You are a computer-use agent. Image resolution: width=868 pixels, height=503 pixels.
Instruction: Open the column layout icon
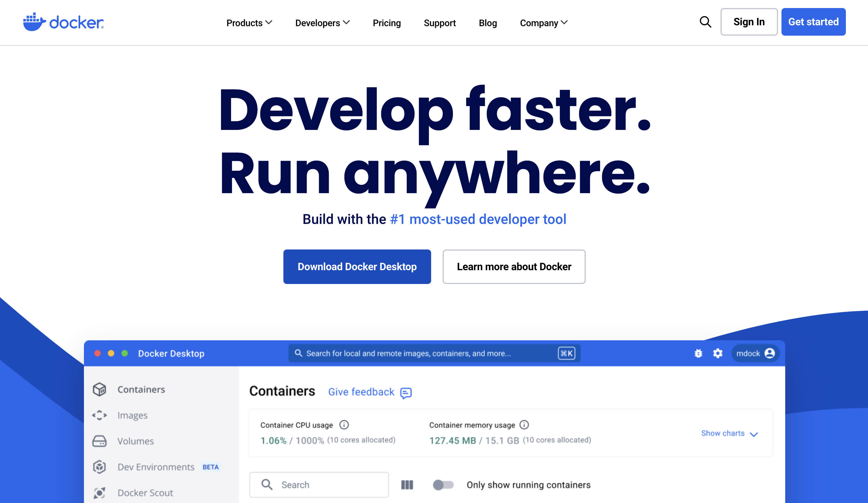point(407,485)
